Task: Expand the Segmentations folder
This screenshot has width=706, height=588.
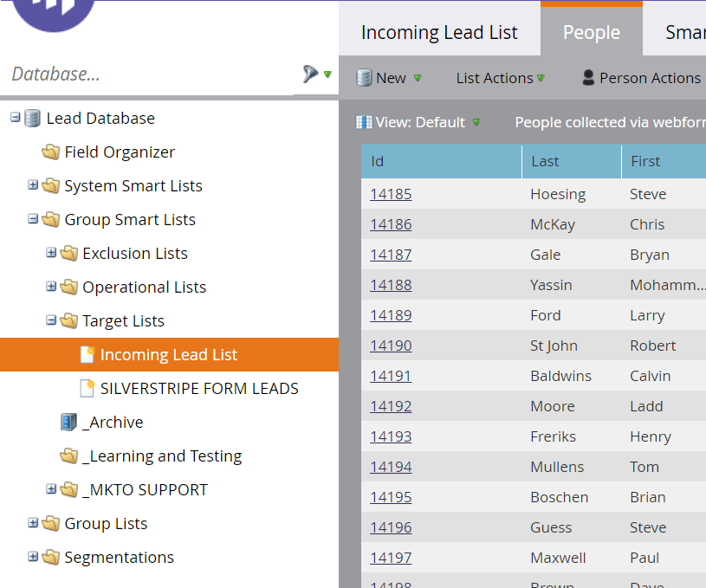Action: (33, 557)
